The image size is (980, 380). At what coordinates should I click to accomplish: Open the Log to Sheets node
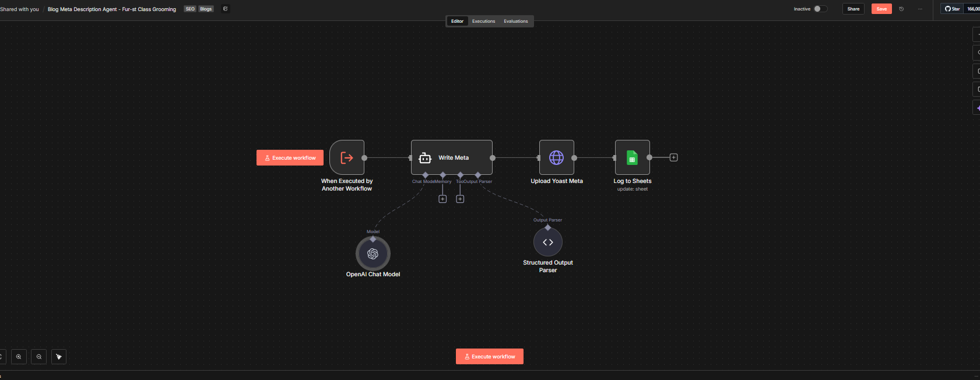click(x=633, y=157)
